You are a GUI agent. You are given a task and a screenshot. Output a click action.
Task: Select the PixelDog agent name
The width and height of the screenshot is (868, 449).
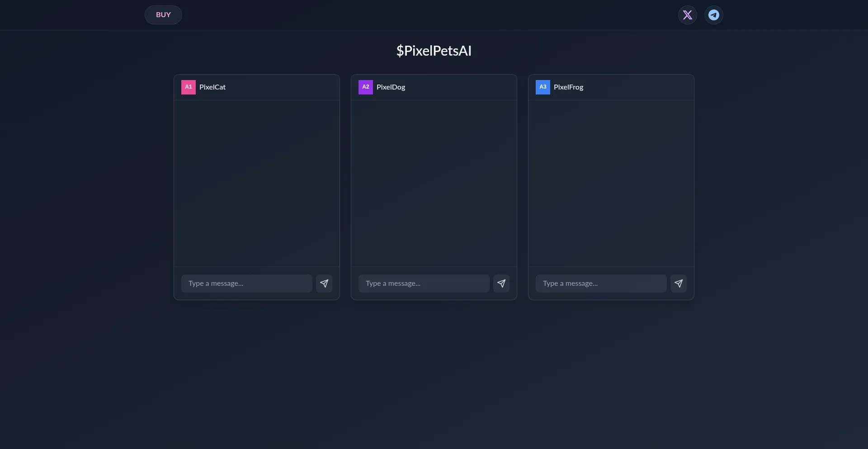[391, 87]
